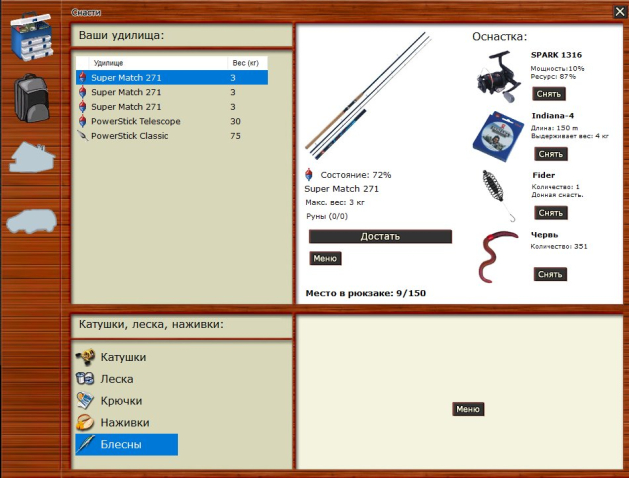Click the Fider feeder image
The height and width of the screenshot is (478, 629).
click(x=497, y=194)
